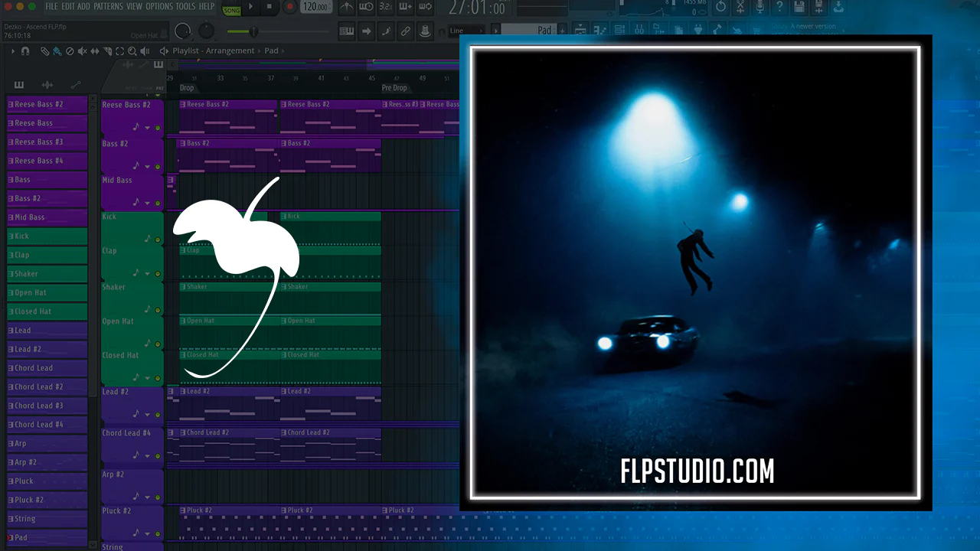The image size is (980, 551).
Task: Mute the Reese Bass #2 track
Action: click(x=158, y=128)
